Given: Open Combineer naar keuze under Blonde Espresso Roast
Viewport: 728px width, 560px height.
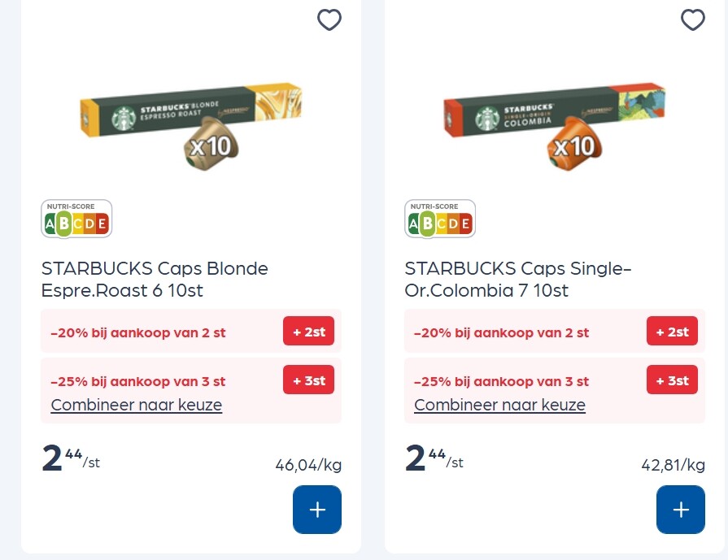Looking at the screenshot, I should (x=136, y=405).
